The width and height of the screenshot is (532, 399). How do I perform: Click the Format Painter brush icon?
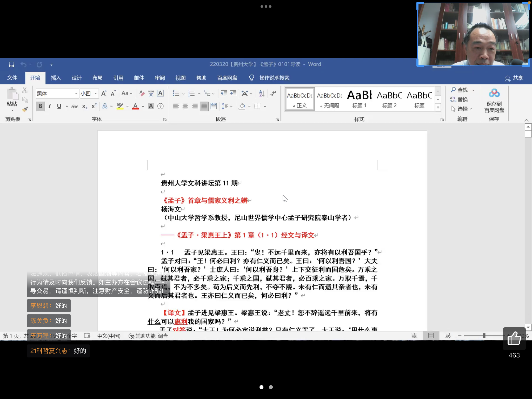point(25,109)
